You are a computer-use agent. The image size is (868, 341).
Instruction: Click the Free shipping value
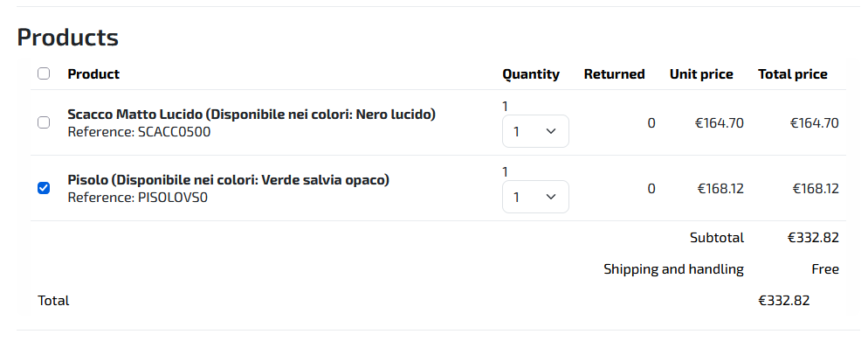825,270
